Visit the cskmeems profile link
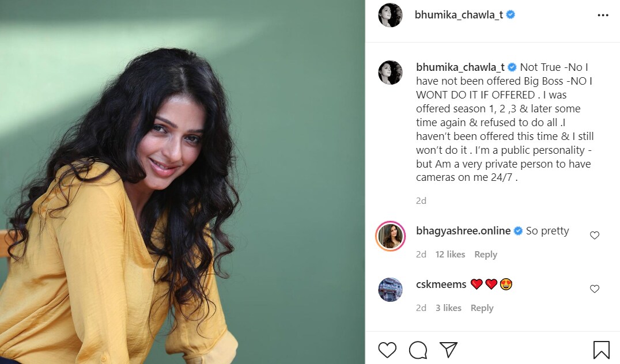This screenshot has width=620, height=364. pyautogui.click(x=441, y=284)
